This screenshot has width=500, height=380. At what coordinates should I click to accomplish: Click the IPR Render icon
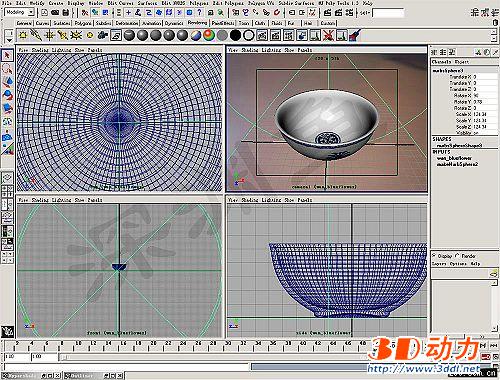pyautogui.click(x=338, y=13)
